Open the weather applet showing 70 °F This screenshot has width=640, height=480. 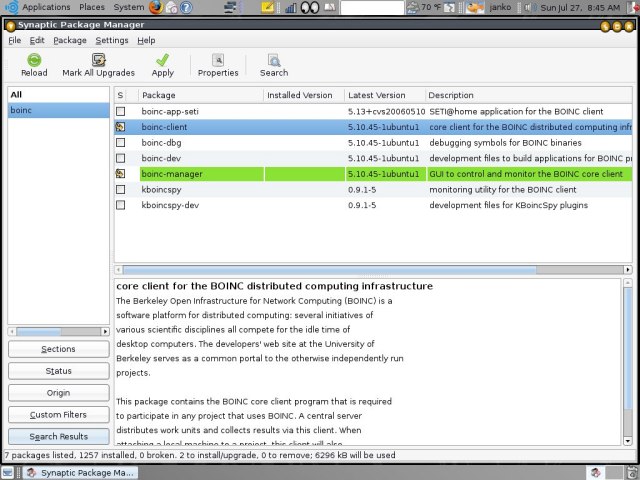425,7
